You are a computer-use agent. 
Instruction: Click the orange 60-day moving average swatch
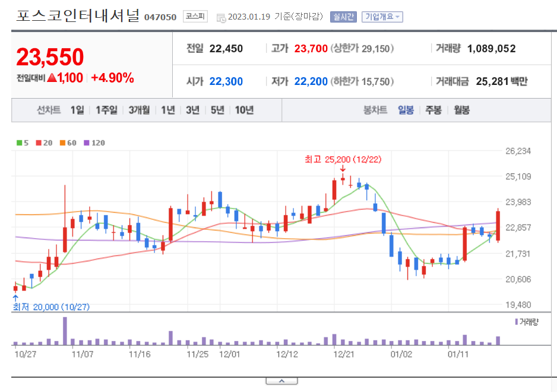pos(62,143)
